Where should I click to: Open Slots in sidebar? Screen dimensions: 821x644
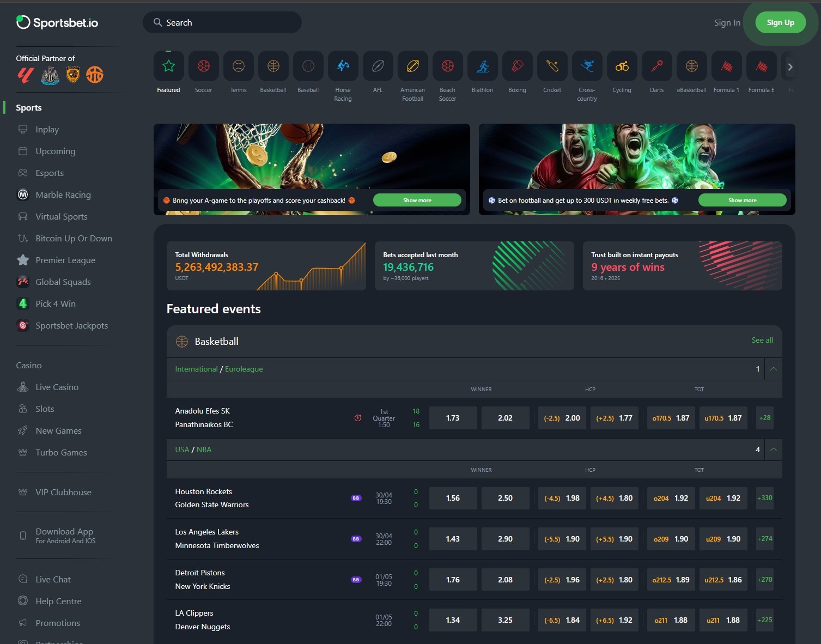[x=45, y=409]
